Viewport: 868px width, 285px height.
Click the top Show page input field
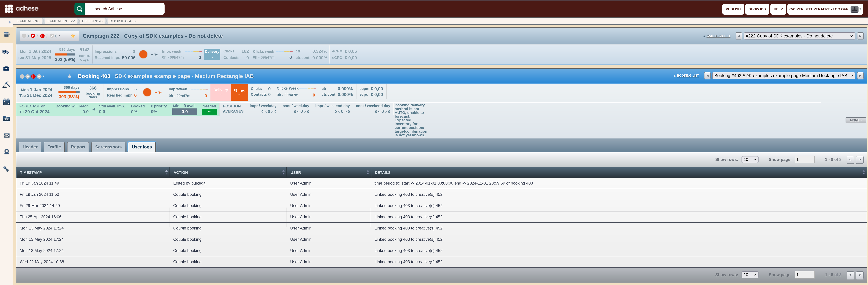pos(805,160)
